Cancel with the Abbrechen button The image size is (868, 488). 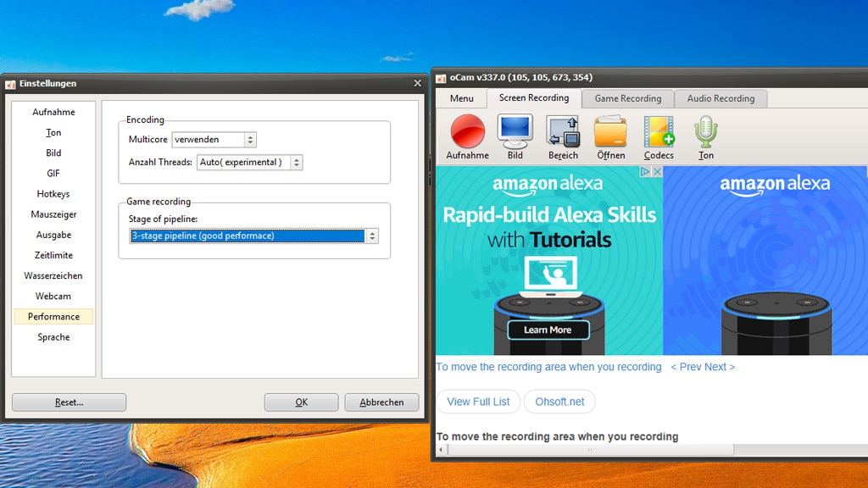coord(381,402)
